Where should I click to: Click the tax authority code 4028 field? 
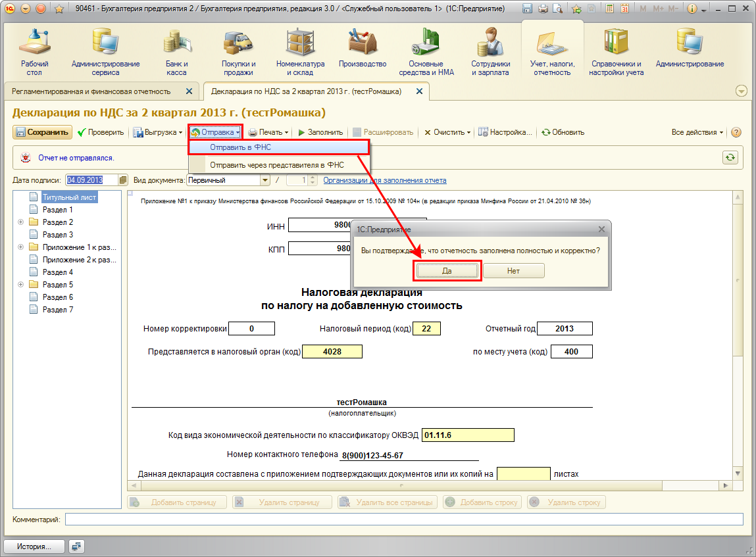point(332,352)
